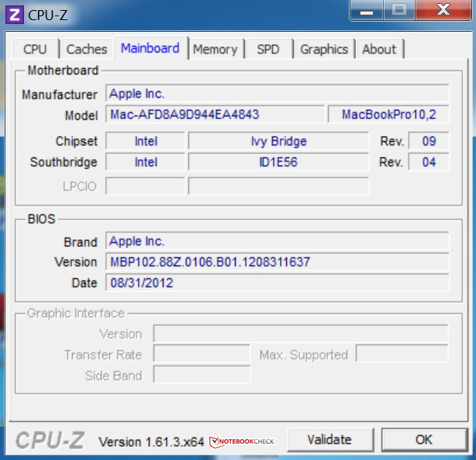This screenshot has width=476, height=460.
Task: Click the Side Band field
Action: coord(202,375)
